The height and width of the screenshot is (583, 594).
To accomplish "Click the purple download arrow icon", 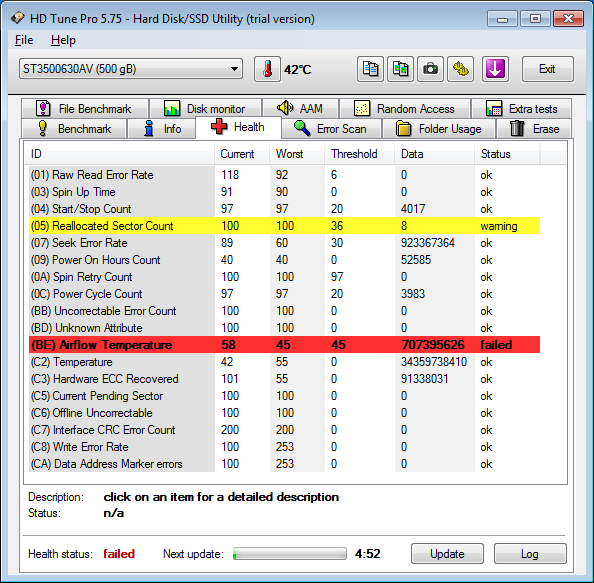I will click(495, 69).
